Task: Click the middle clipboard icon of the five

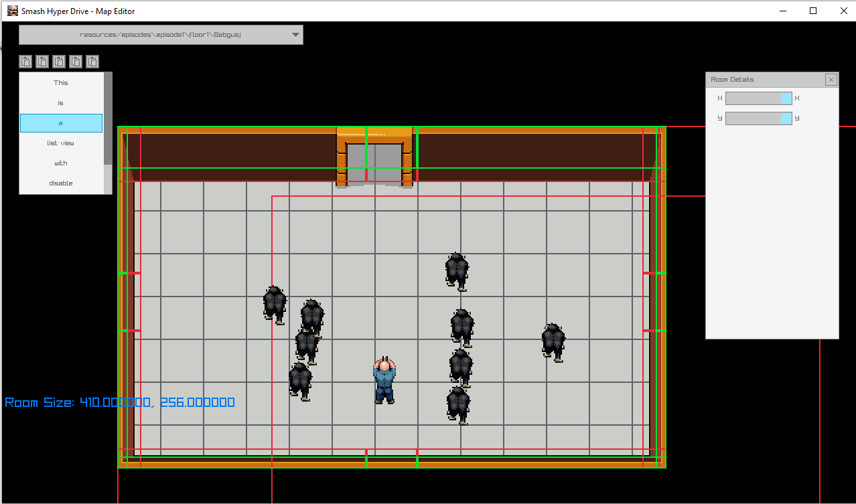Action: pos(59,62)
